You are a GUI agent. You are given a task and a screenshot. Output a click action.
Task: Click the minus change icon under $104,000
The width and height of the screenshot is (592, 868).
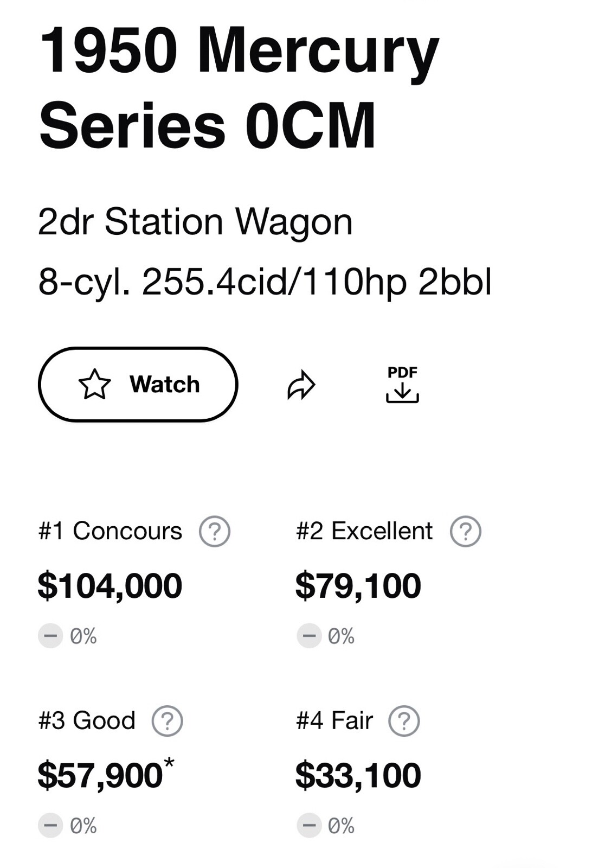coord(50,636)
